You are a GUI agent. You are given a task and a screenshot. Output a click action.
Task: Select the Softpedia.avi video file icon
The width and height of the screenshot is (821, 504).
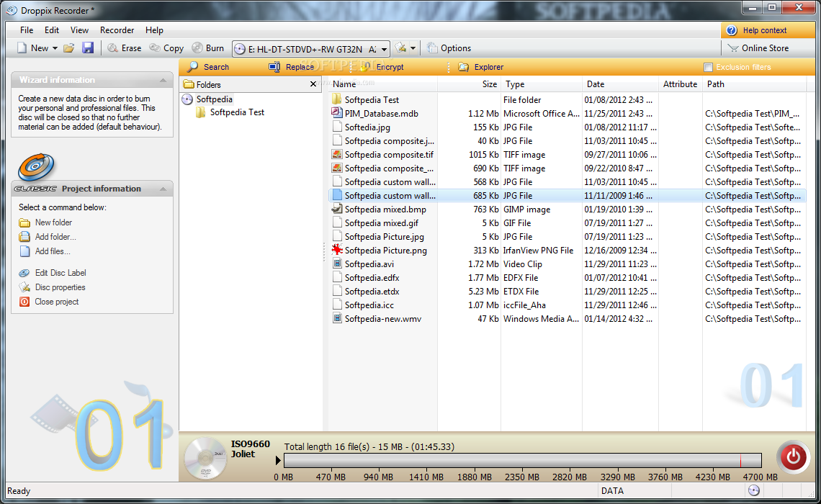pyautogui.click(x=336, y=264)
